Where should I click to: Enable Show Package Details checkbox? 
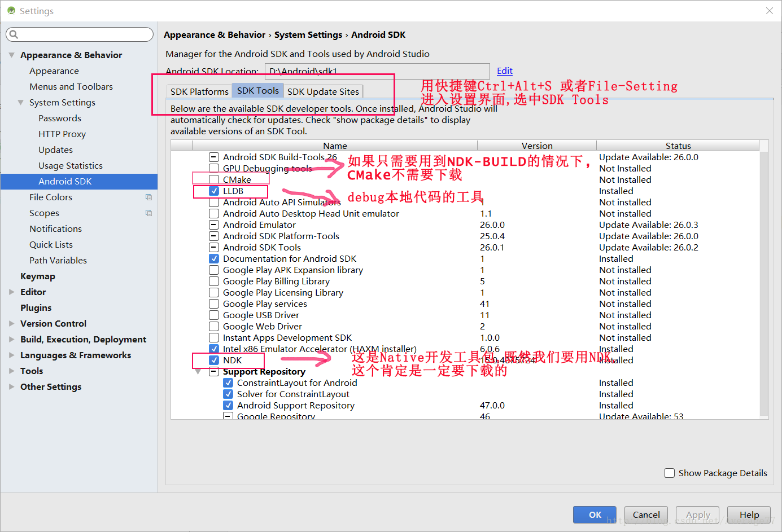[670, 473]
